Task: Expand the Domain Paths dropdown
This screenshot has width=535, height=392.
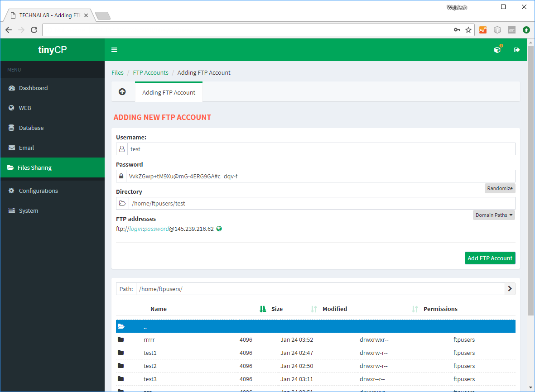Action: click(x=494, y=215)
